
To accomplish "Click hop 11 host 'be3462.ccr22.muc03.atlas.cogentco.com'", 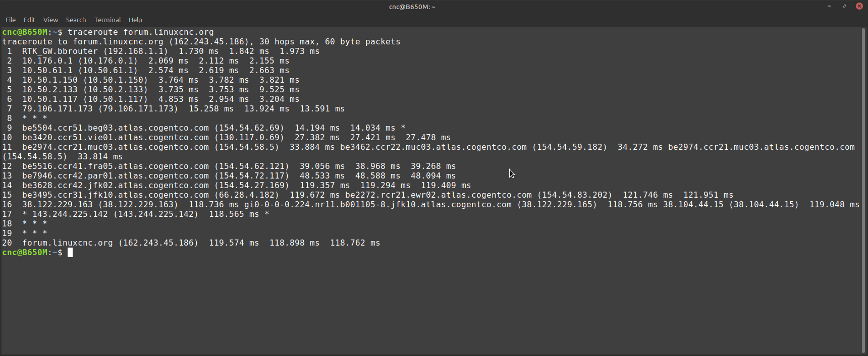I will pos(433,147).
